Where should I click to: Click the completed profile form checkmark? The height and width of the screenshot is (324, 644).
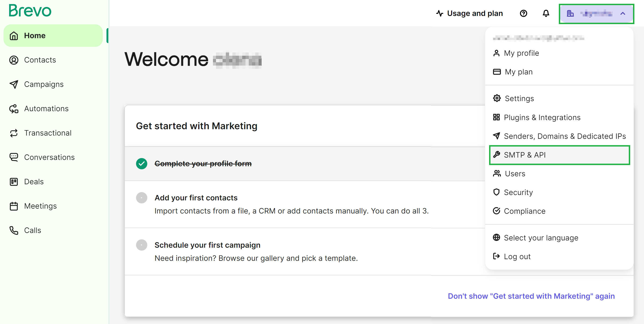142,164
